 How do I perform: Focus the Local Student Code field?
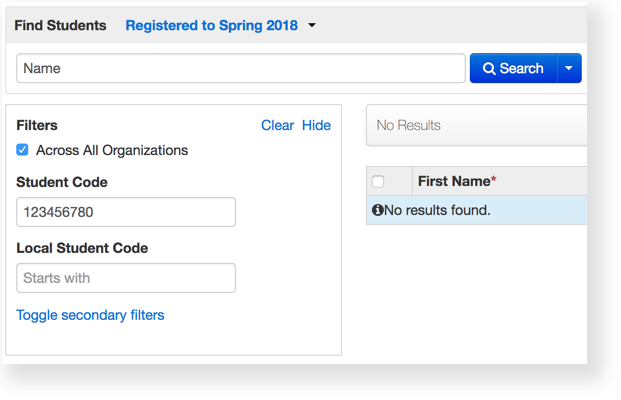[126, 278]
